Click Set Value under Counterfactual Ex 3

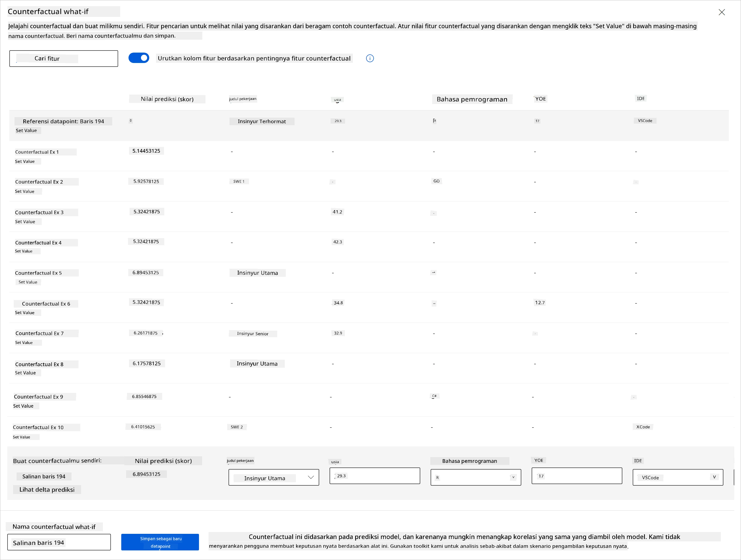click(x=25, y=222)
